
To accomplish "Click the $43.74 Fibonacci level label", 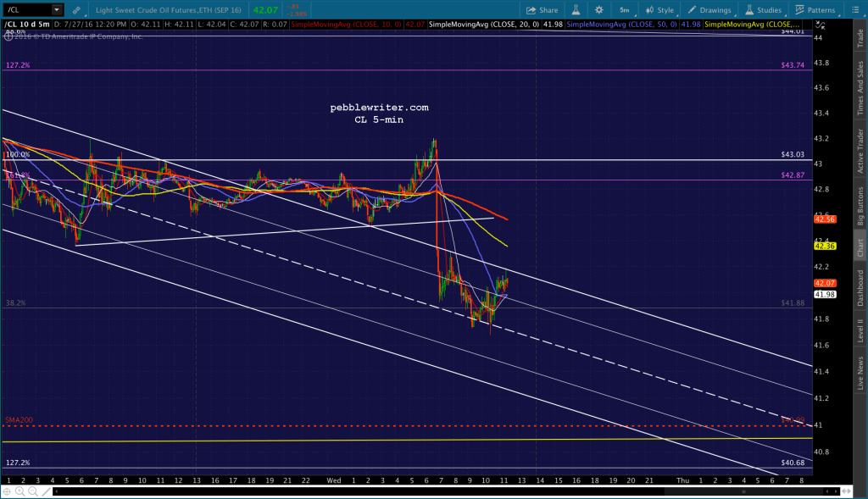I will point(793,65).
